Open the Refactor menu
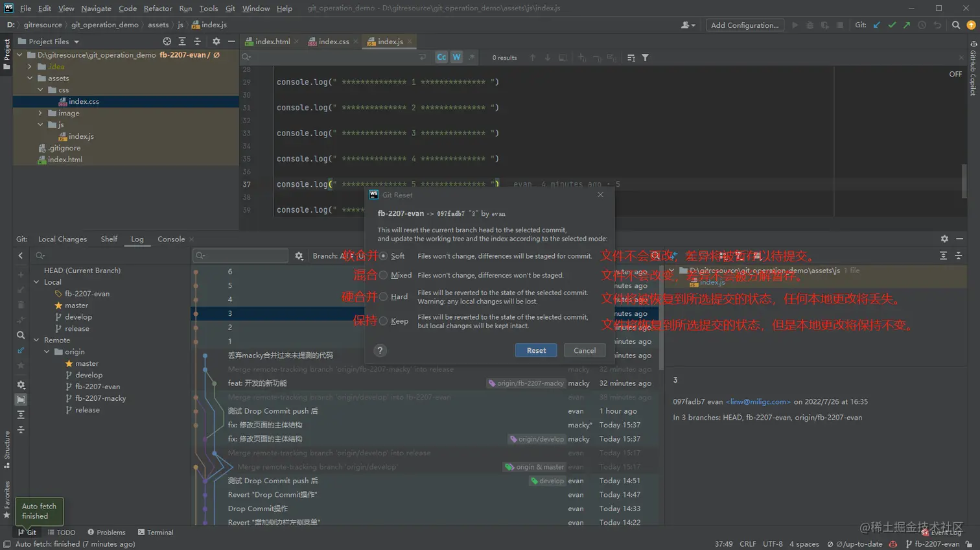The image size is (980, 550). [x=157, y=8]
